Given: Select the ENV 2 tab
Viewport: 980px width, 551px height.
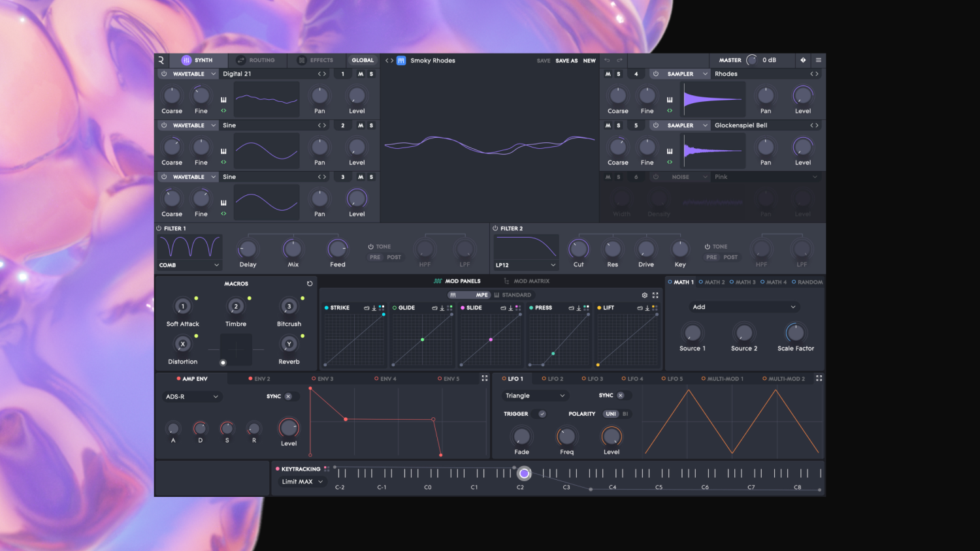Looking at the screenshot, I should tap(259, 379).
